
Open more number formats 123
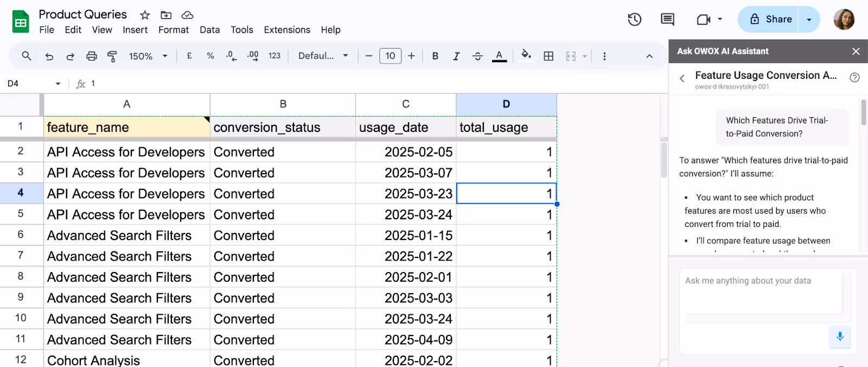coord(275,56)
